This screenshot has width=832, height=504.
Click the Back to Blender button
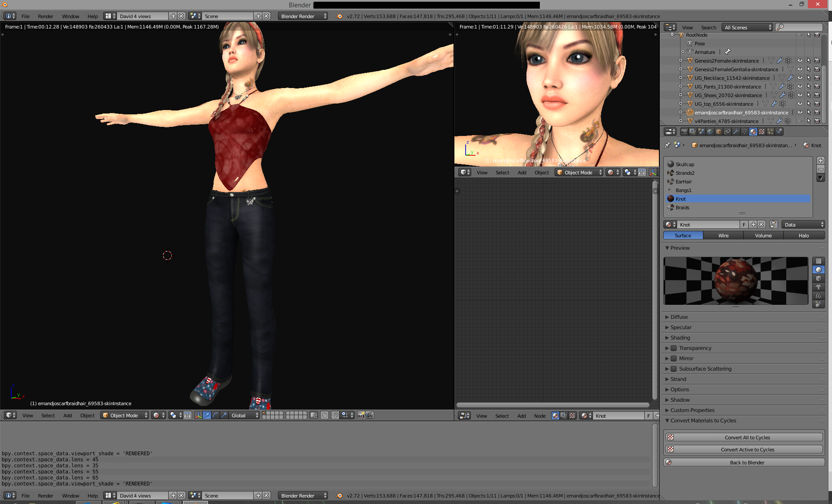(x=747, y=463)
